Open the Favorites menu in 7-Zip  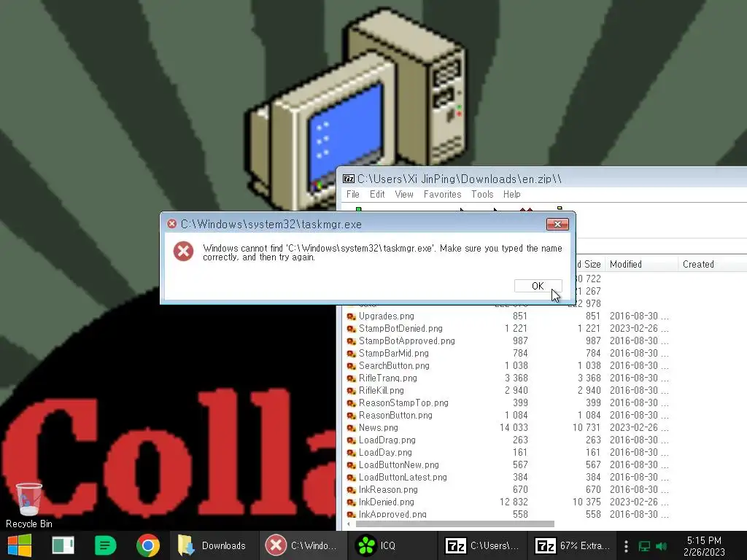[443, 194]
